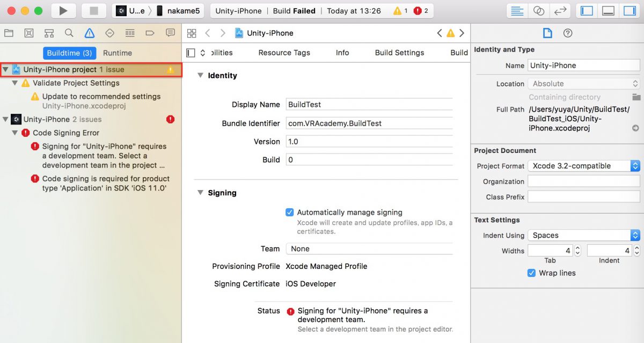The height and width of the screenshot is (343, 644).
Task: Open the Debug navigator
Action: 130,33
